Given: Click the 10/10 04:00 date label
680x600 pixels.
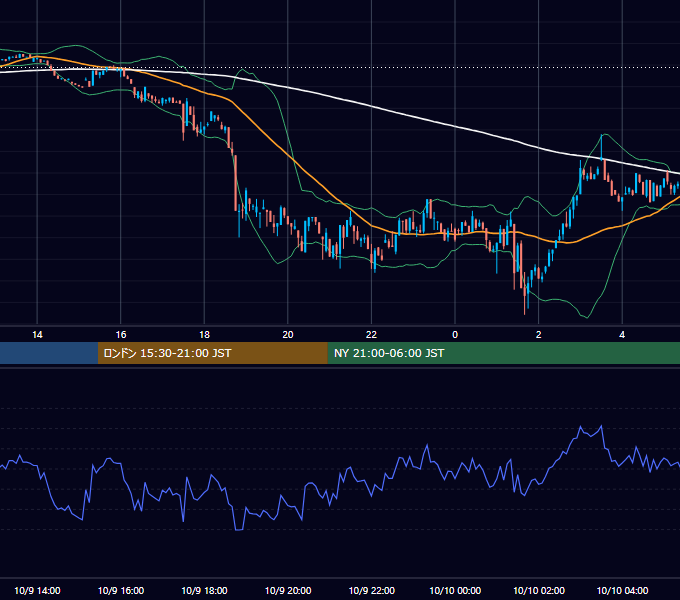Looking at the screenshot, I should (622, 590).
